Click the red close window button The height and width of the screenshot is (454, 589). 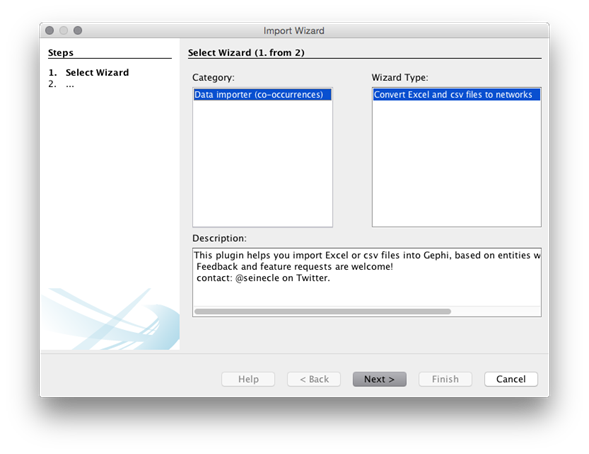(49, 30)
